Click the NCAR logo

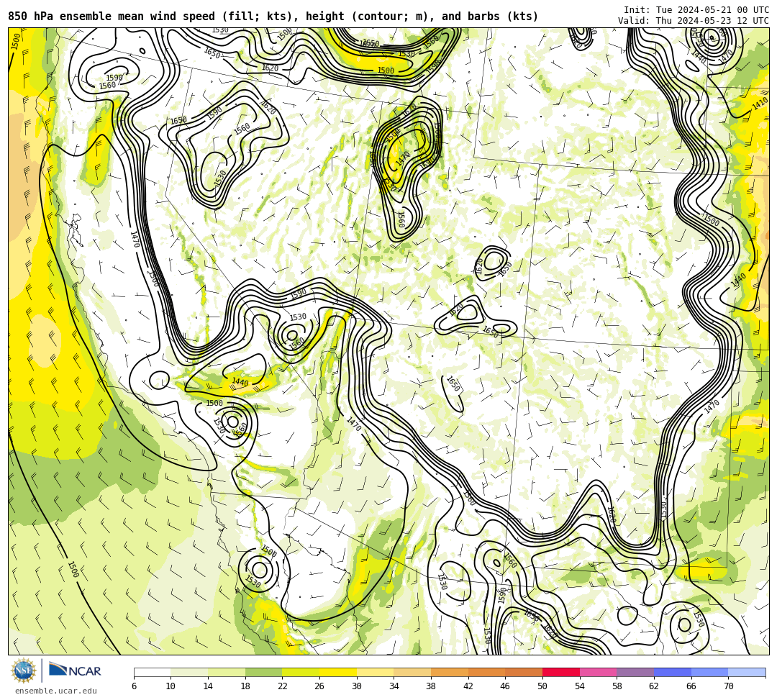75,671
